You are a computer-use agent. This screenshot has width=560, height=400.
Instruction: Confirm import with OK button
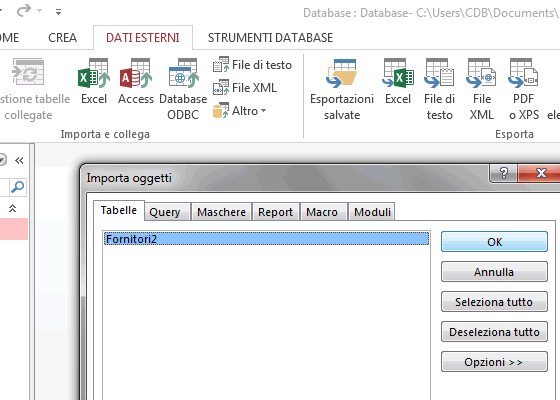(494, 242)
